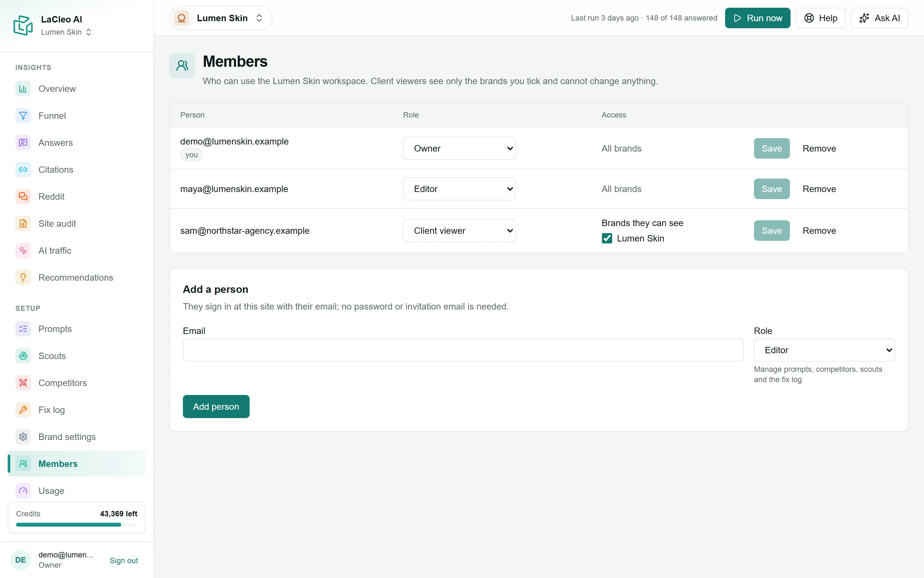Click the "you" badge under demo email

point(191,155)
